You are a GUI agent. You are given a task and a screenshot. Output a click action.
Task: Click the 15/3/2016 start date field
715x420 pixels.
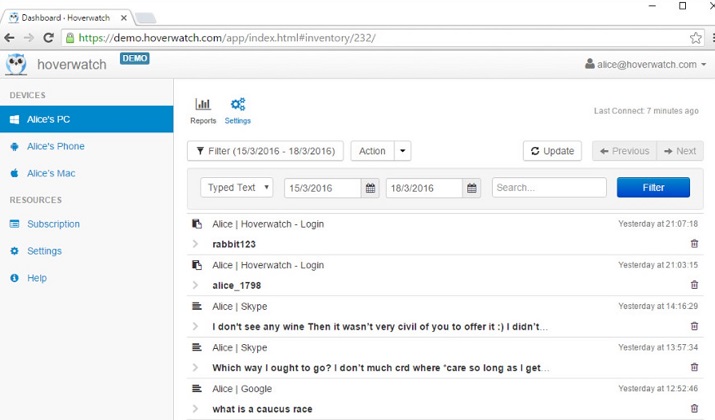pos(323,188)
